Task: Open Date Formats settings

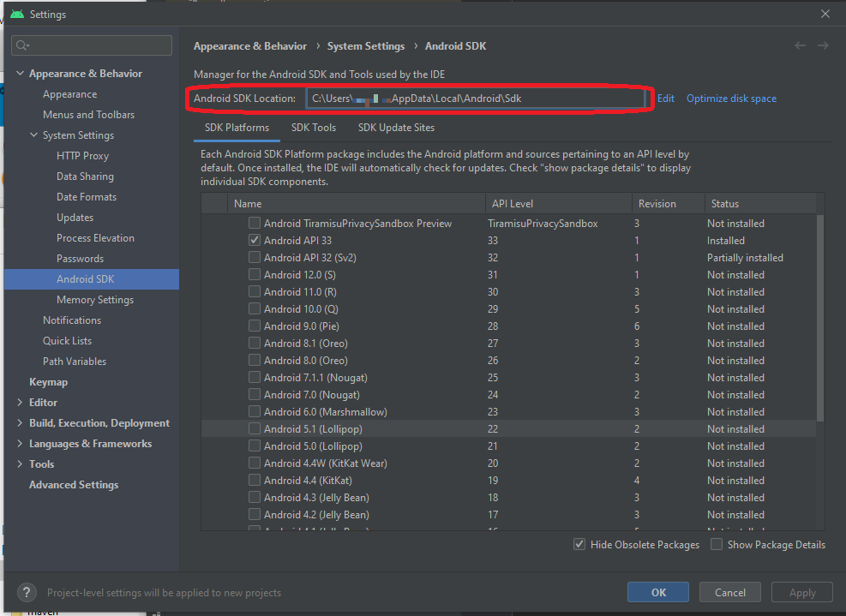Action: [x=87, y=197]
